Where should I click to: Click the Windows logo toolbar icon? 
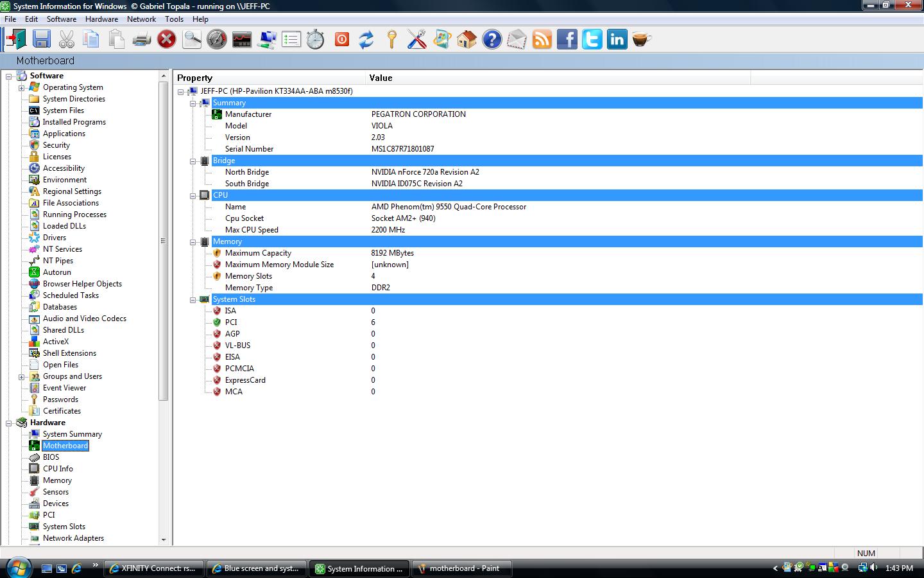coord(441,40)
